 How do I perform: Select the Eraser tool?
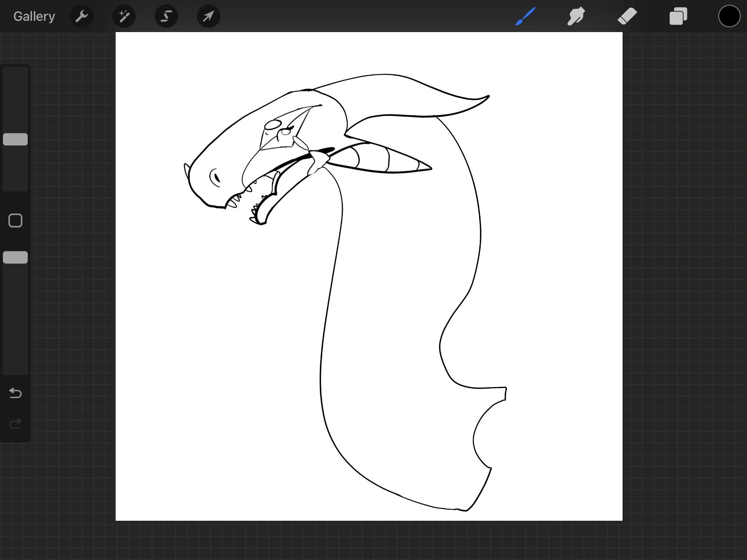[x=627, y=16]
